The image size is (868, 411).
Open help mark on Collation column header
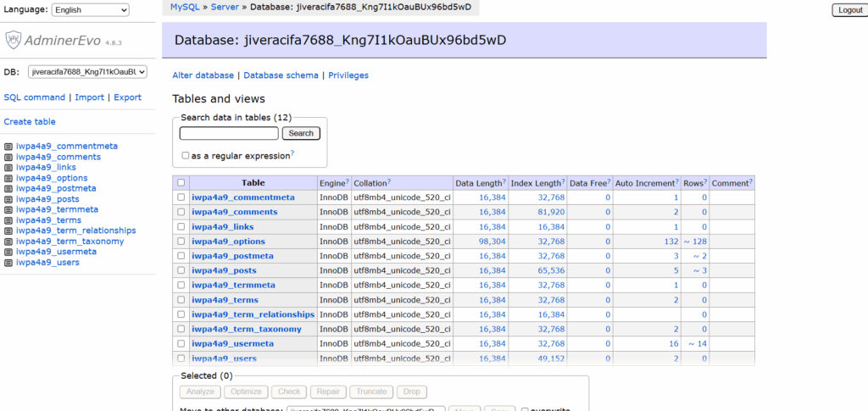(x=389, y=182)
